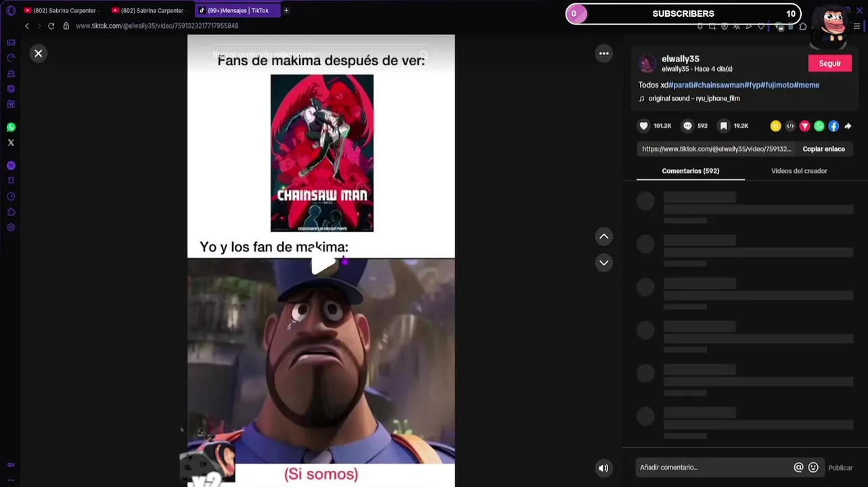Open elwally35 profile avatar
Screen dimensions: 868x487
coord(647,64)
